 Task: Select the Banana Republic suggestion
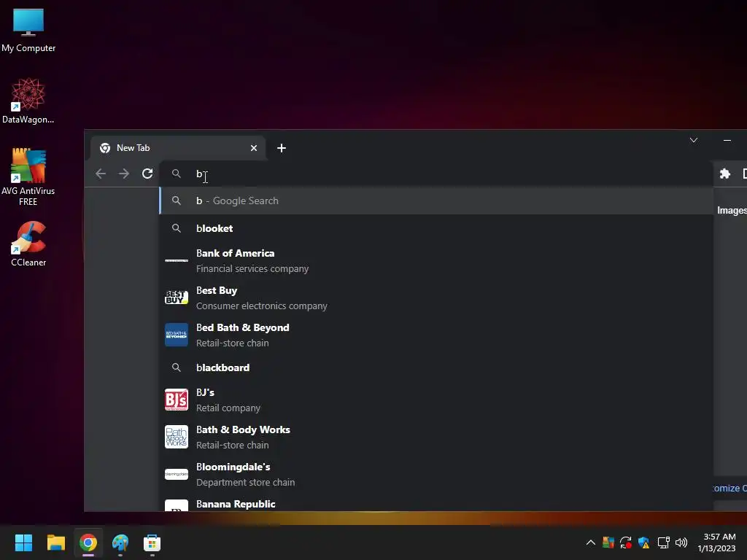click(x=436, y=504)
